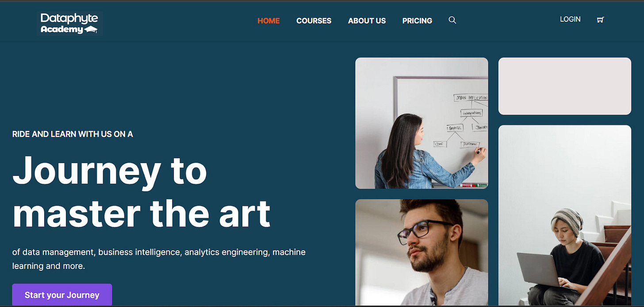644x307 pixels.
Task: Click the Dataphyte Academy logo text
Action: coord(69,23)
